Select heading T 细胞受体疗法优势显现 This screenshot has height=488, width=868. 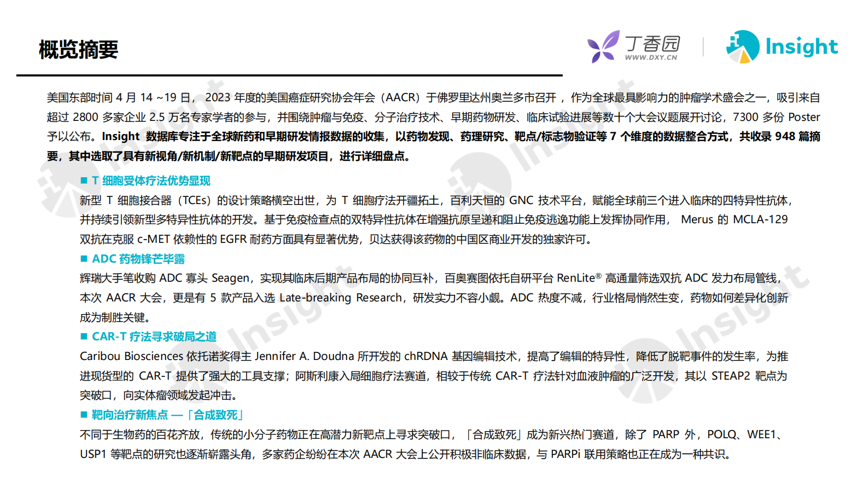point(151,181)
